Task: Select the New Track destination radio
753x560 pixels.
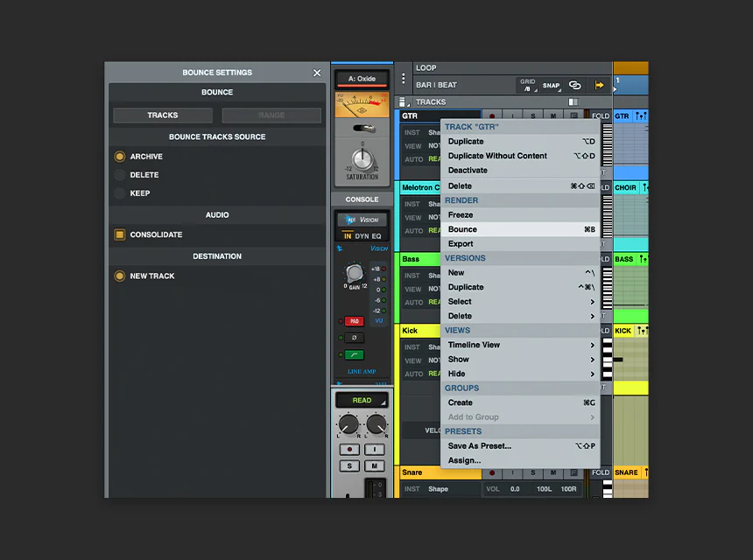Action: click(120, 276)
